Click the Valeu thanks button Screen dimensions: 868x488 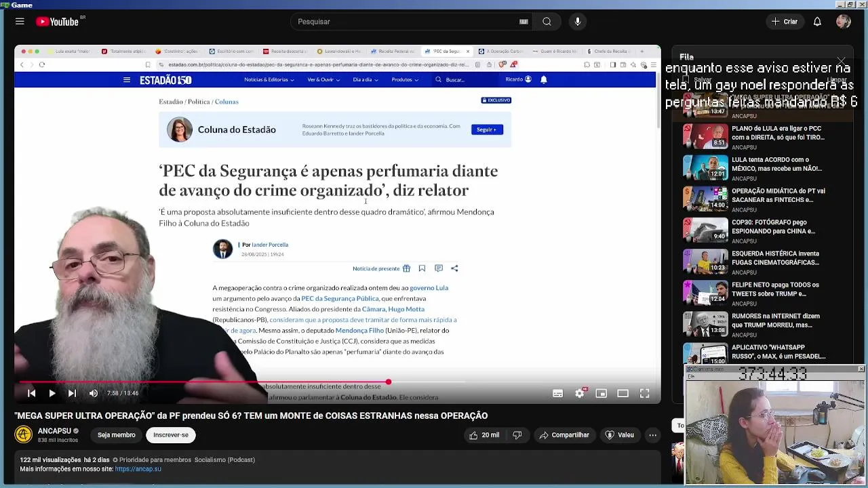coord(619,435)
